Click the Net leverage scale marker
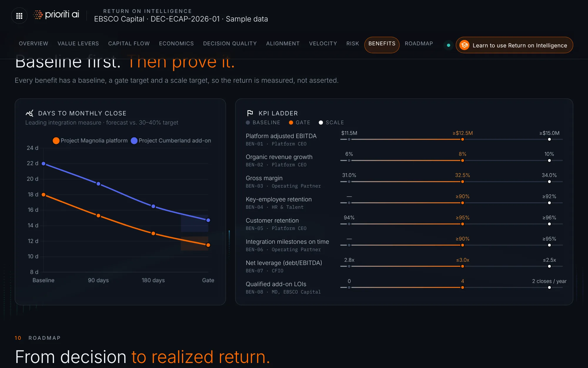Image resolution: width=588 pixels, height=368 pixels. [549, 266]
